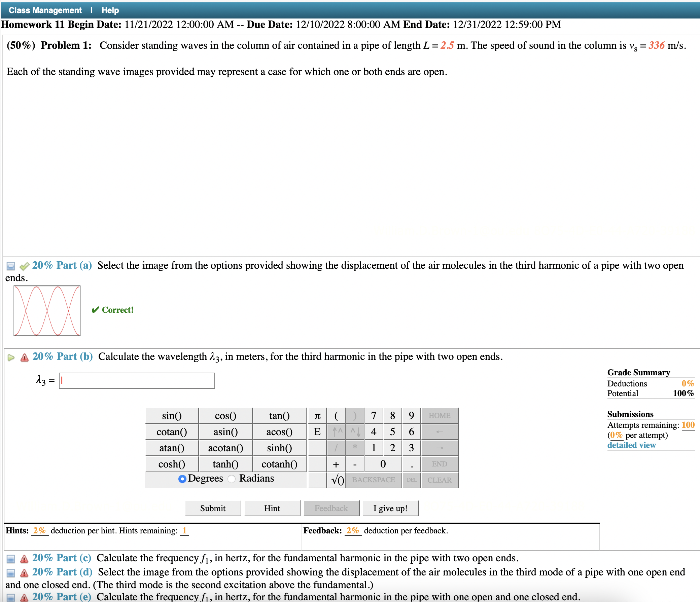Collapse the Part (a) section
The width and height of the screenshot is (700, 602).
(x=10, y=266)
